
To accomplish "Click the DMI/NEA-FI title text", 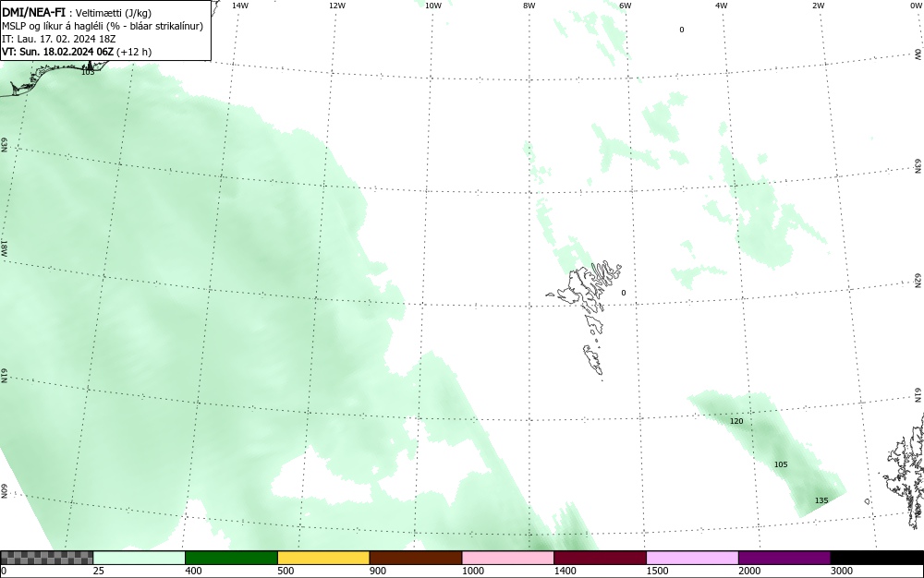I will coord(33,13).
